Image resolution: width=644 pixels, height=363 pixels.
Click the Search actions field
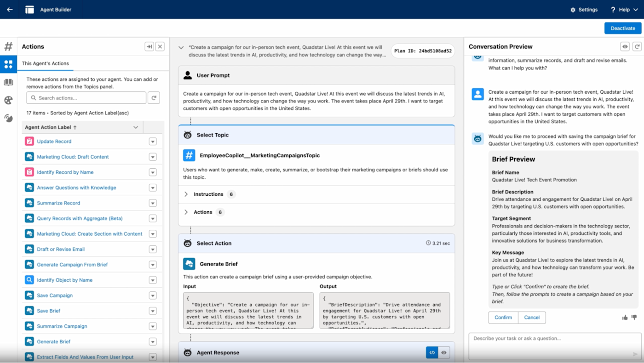pos(86,98)
